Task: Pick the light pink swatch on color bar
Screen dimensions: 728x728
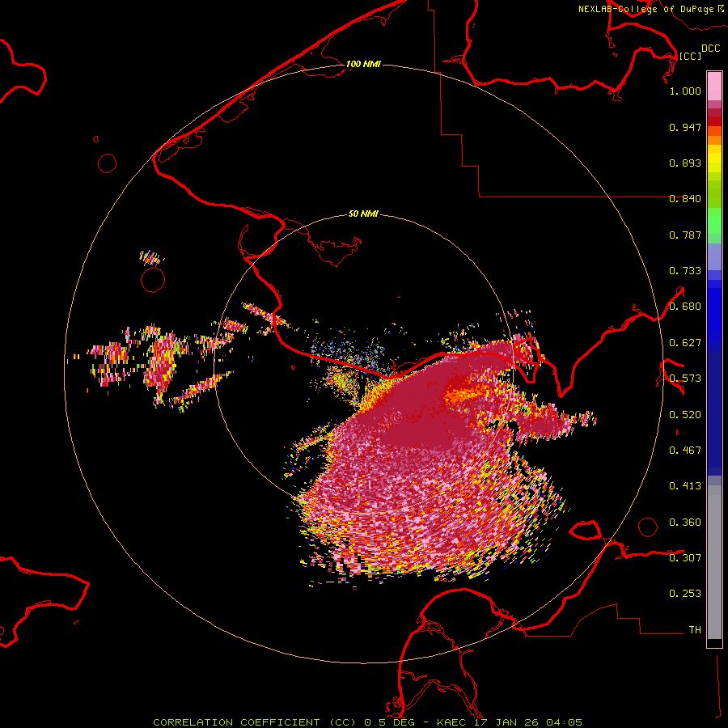Action: pyautogui.click(x=714, y=86)
